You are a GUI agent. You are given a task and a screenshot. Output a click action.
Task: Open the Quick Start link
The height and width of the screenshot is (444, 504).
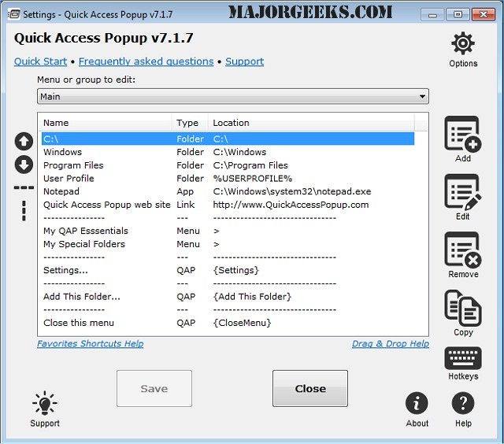point(40,61)
